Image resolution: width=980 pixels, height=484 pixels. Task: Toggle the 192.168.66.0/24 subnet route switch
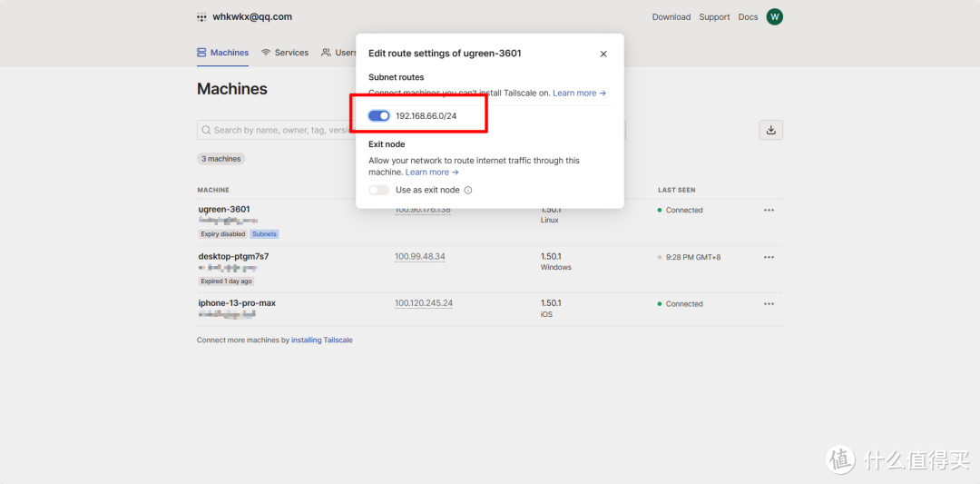coord(379,116)
